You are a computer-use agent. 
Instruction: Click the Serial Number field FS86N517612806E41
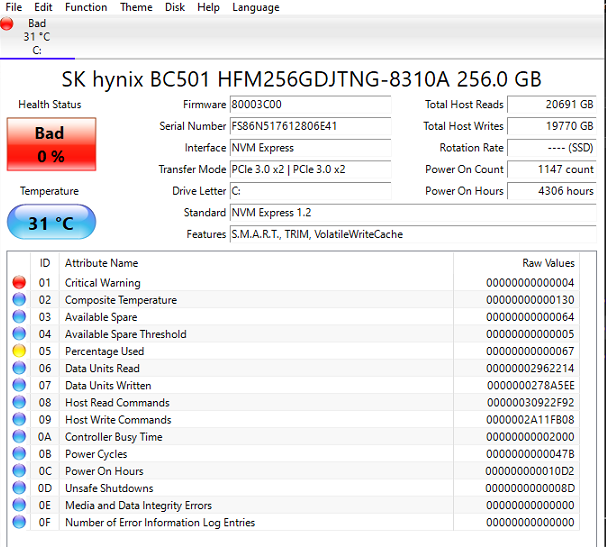coord(310,126)
